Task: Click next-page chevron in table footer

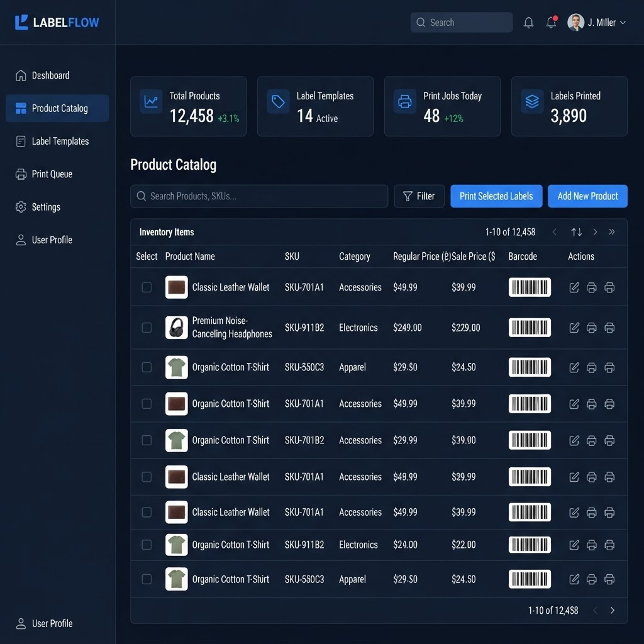Action: (x=613, y=610)
